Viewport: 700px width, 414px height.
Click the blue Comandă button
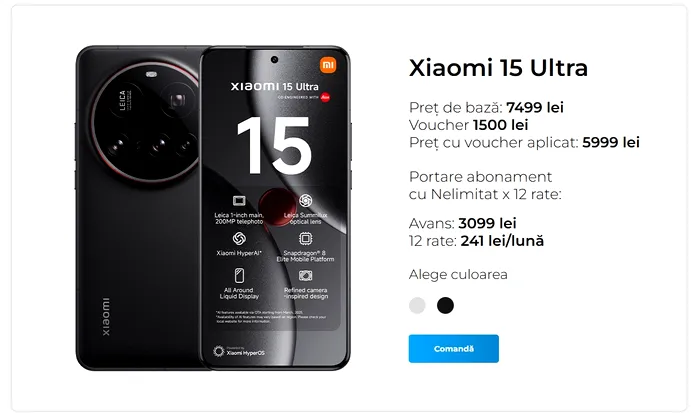[454, 348]
